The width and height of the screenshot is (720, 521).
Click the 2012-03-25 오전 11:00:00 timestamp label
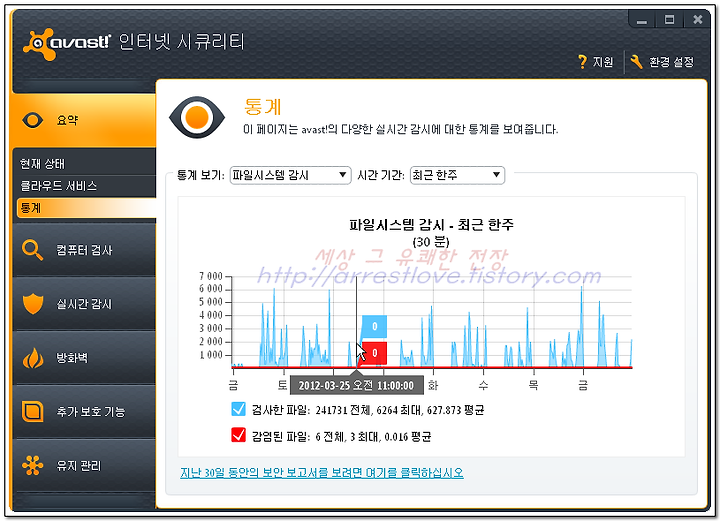coord(356,385)
